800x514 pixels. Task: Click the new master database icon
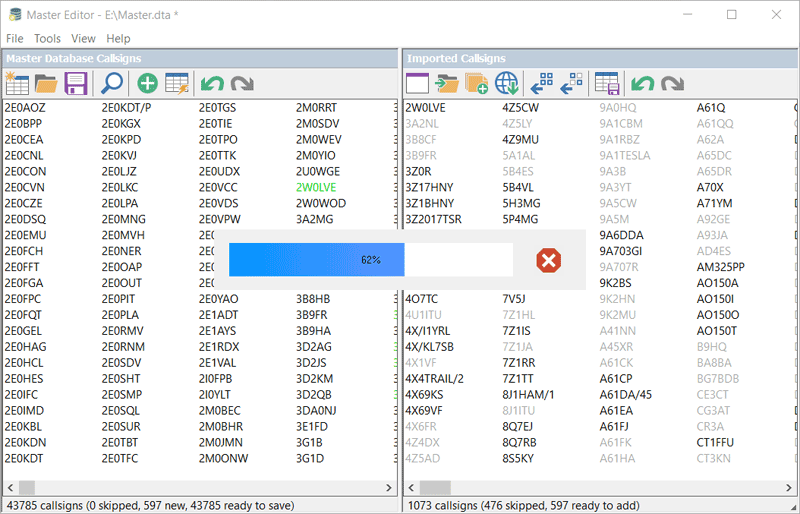pos(17,84)
